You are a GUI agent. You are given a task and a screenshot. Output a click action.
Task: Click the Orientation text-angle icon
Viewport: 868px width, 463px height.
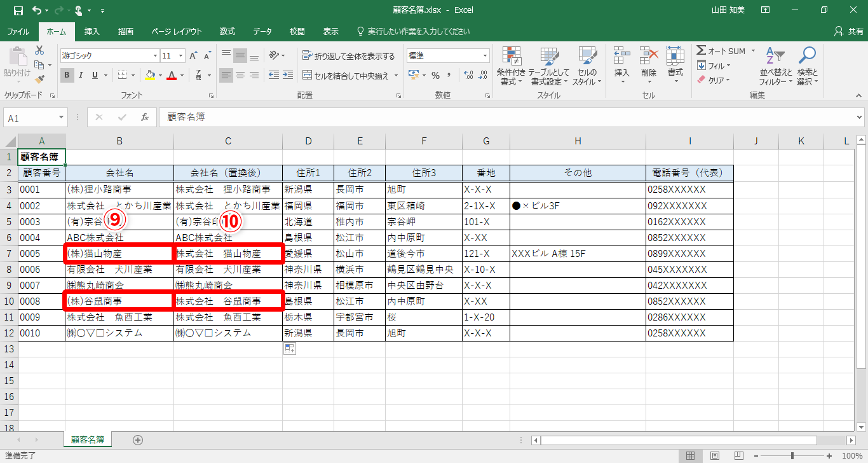[273, 56]
